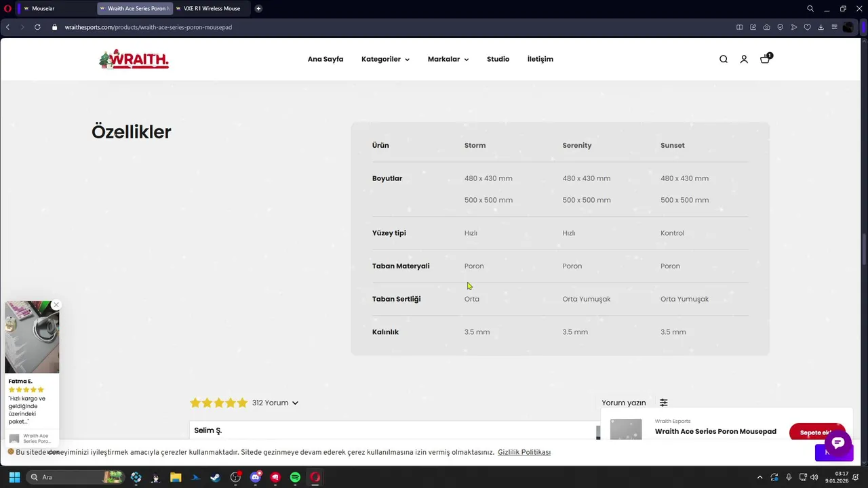This screenshot has height=488, width=868.
Task: Click the Storm Orta hardness value
Action: [472, 299]
